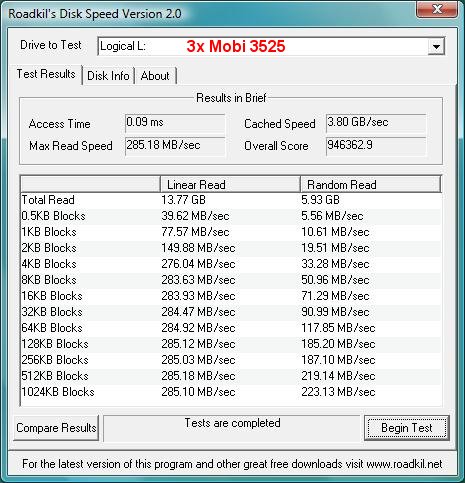The width and height of the screenshot is (465, 483).
Task: Select the 0.5KB Blocks row label
Action: pos(54,216)
